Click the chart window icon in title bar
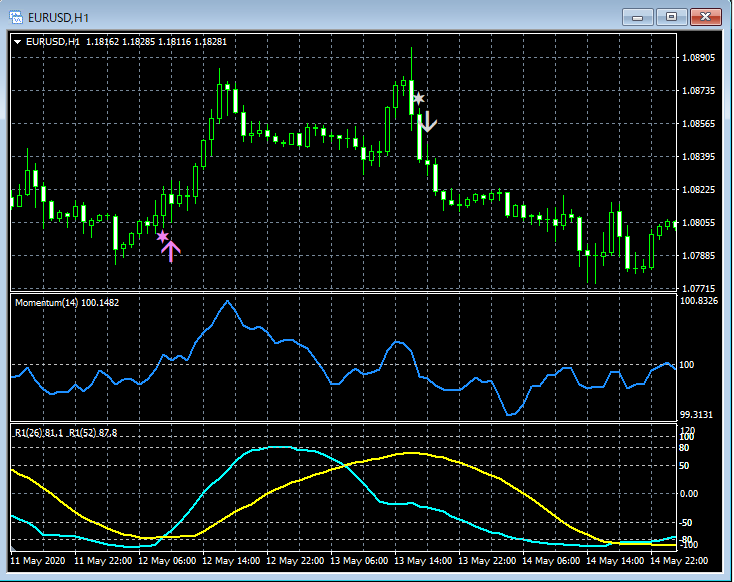Screen dimensions: 734x582 (x=17, y=16)
